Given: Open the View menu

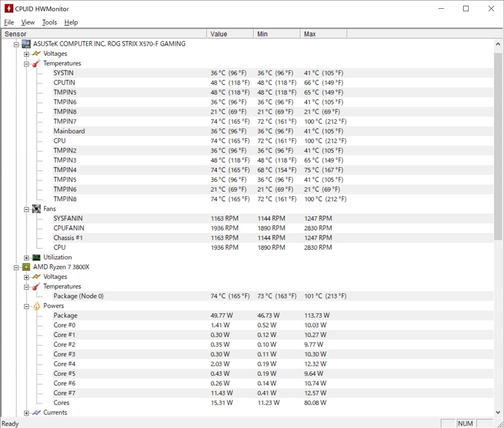Looking at the screenshot, I should (28, 22).
